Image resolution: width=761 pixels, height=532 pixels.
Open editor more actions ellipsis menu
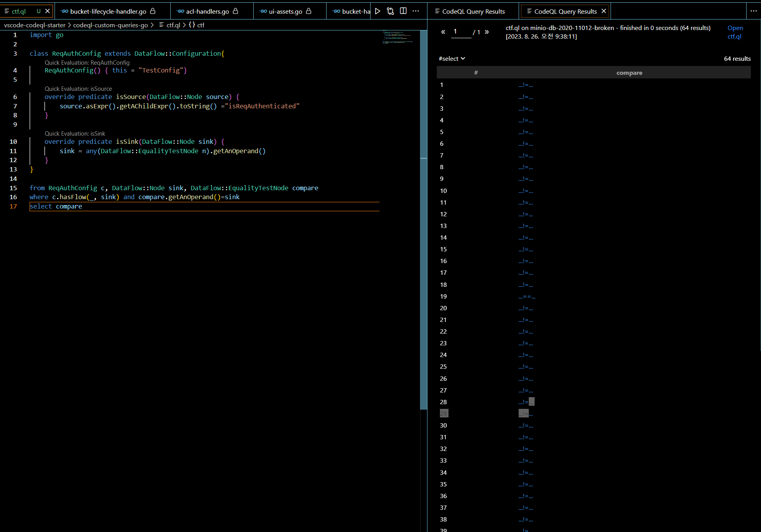point(416,11)
